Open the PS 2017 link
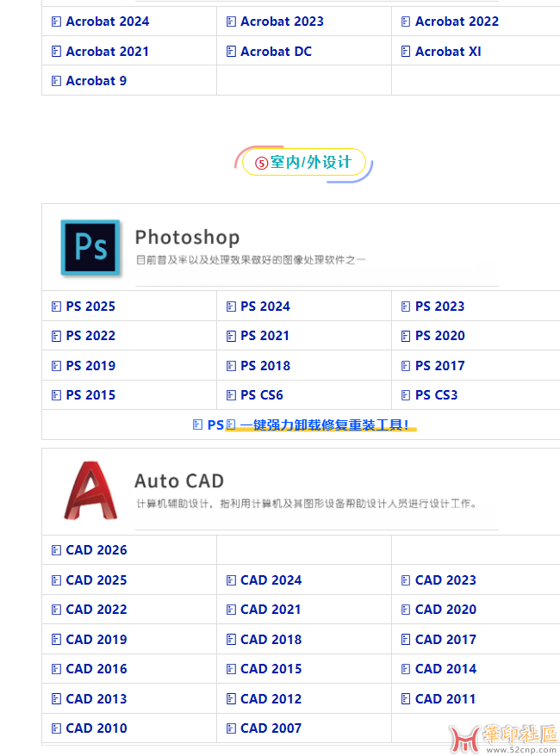 point(440,365)
